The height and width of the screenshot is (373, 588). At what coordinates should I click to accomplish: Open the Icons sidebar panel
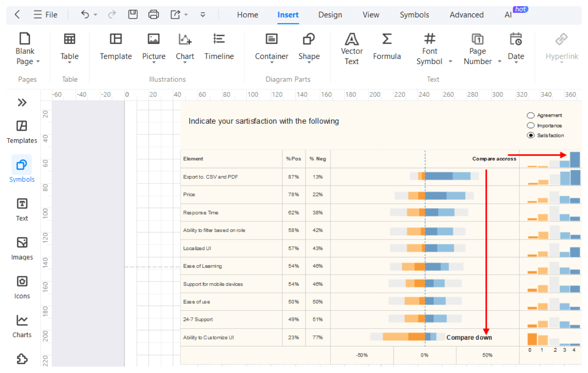(22, 287)
